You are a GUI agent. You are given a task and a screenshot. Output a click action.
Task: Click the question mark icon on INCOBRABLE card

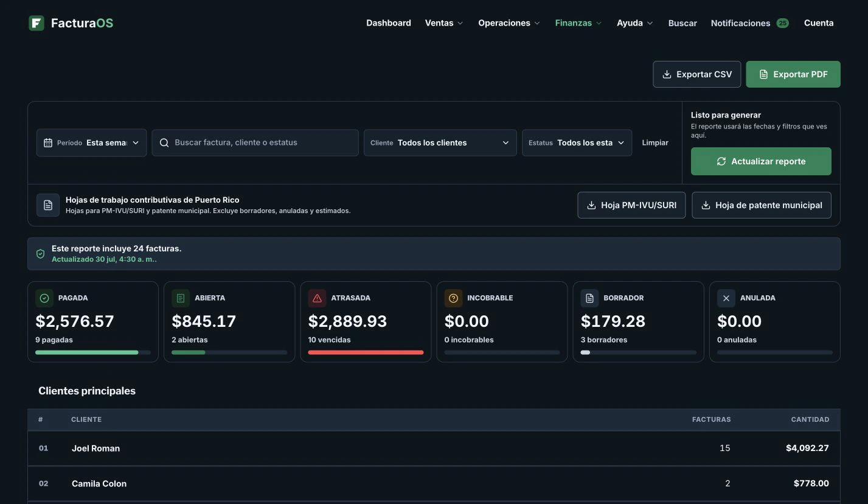pos(453,298)
